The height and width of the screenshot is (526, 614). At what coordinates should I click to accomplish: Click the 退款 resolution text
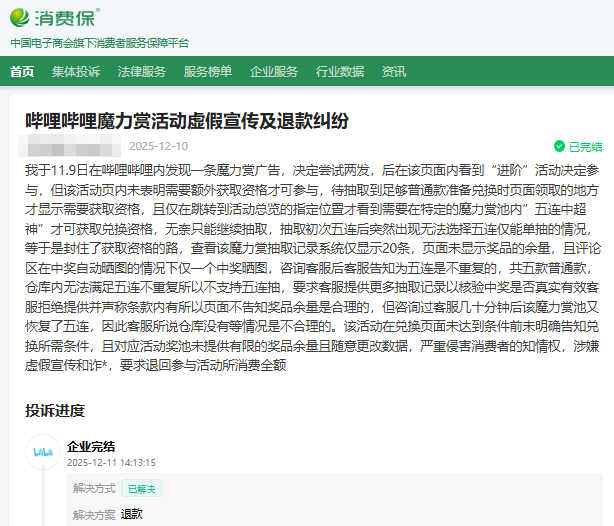[x=132, y=514]
